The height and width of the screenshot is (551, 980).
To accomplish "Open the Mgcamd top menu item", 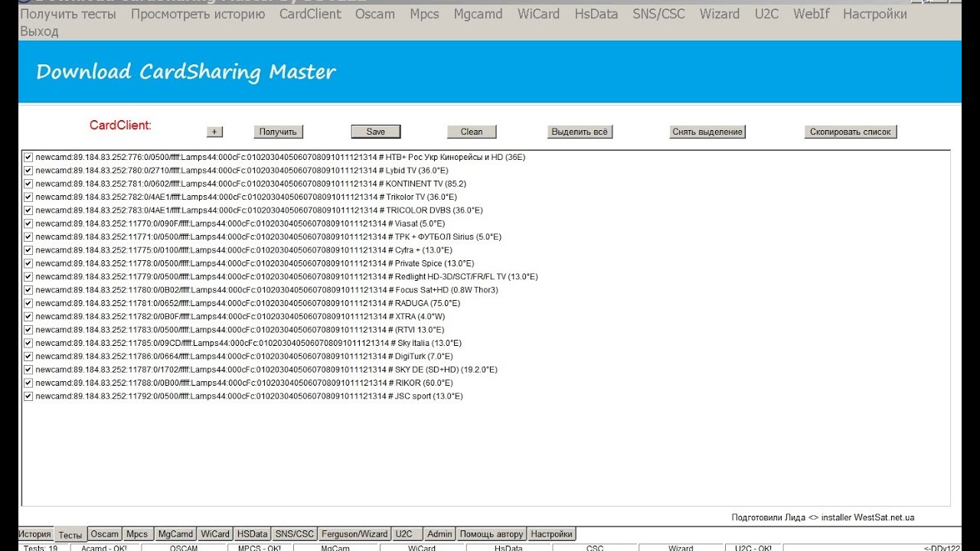I will tap(479, 14).
